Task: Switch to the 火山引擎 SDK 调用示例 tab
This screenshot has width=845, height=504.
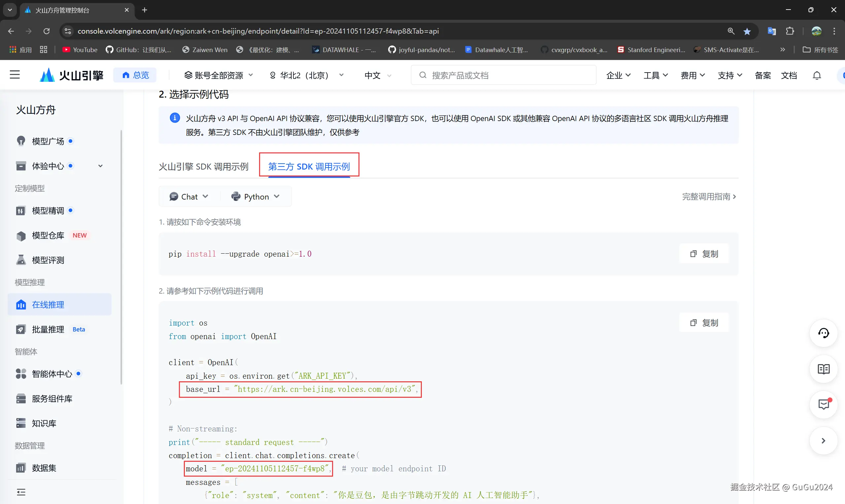Action: pos(204,167)
